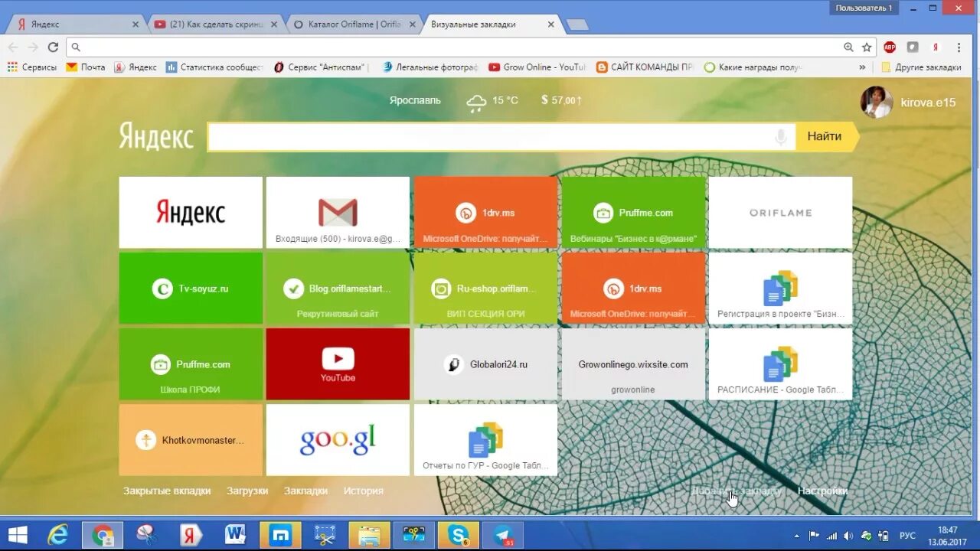Viewport: 980px width, 551px height.
Task: Open the Yandex browser taskbar icon
Action: pos(191,536)
